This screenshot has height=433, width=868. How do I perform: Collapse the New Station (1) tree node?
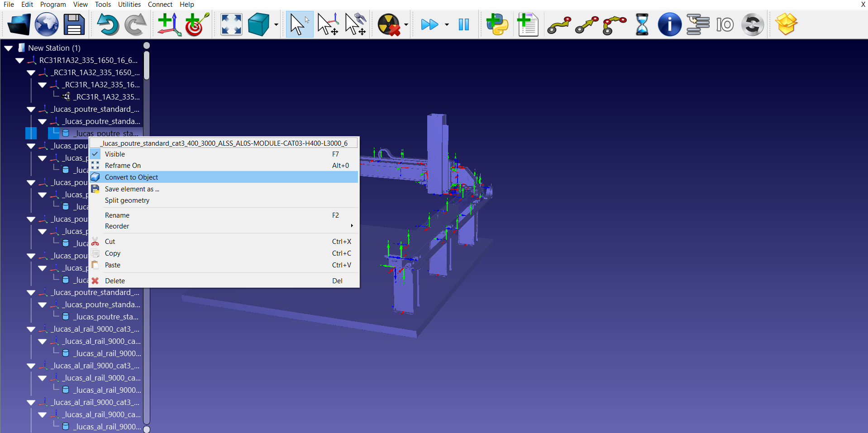click(x=9, y=48)
